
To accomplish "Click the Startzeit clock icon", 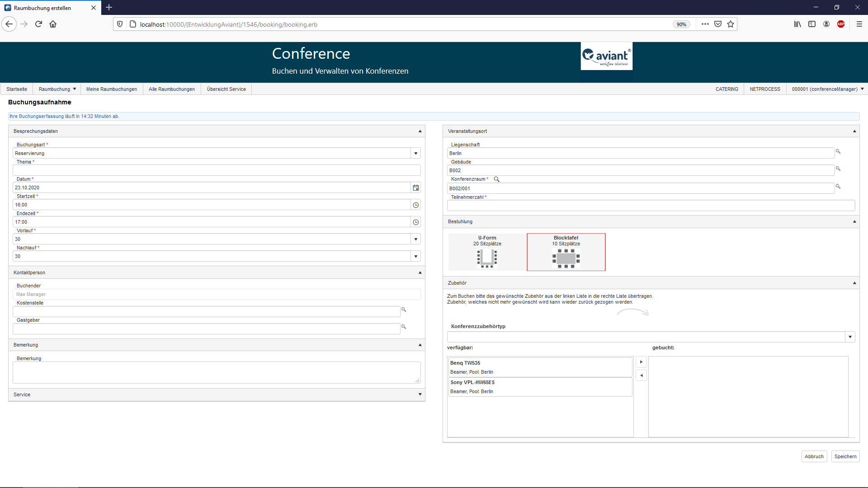I will 415,205.
